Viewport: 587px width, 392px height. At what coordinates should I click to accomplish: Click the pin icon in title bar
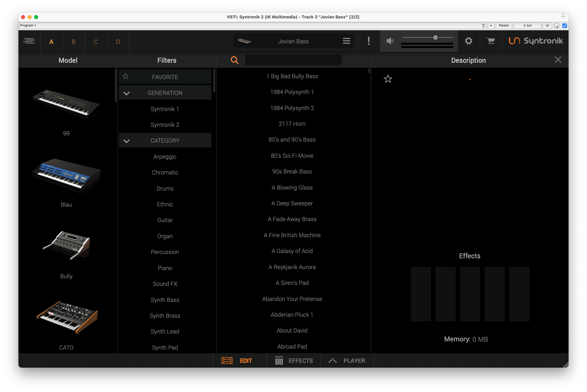563,16
